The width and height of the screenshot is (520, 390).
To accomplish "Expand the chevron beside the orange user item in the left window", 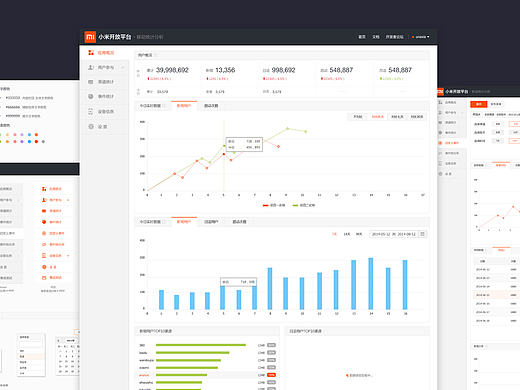I will 68,200.
